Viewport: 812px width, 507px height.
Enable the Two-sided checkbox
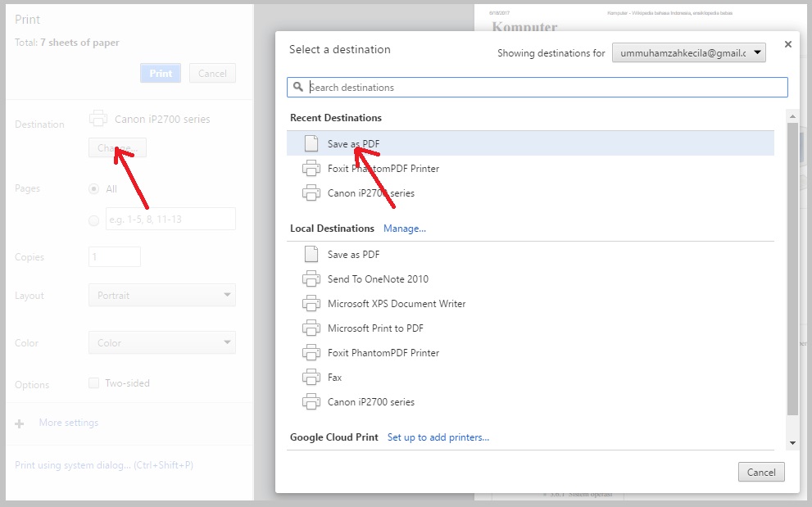(93, 383)
